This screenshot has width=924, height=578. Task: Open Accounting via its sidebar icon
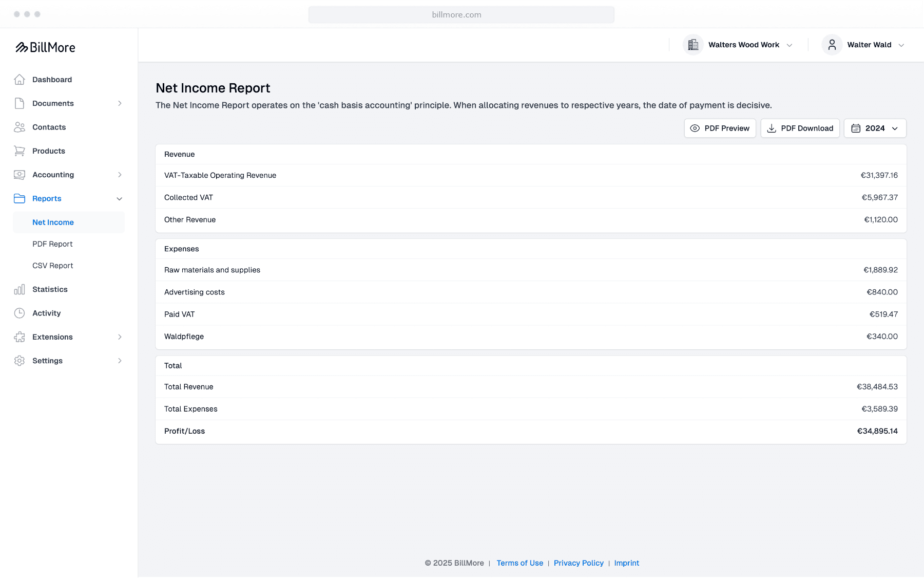click(x=20, y=175)
